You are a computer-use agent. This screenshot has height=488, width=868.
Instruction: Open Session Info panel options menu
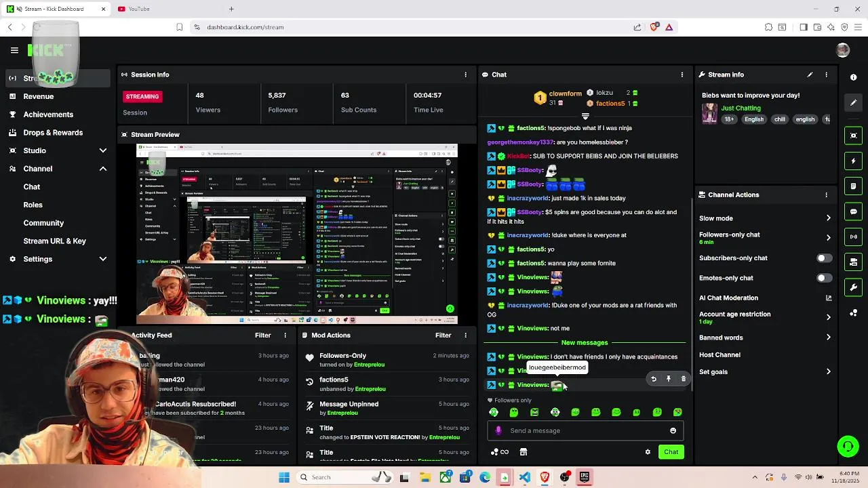(465, 75)
